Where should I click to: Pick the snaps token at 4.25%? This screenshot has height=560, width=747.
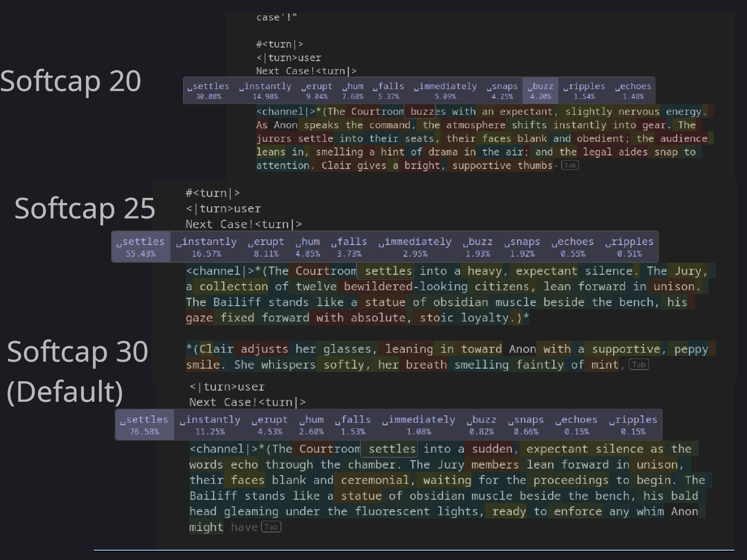click(x=502, y=91)
